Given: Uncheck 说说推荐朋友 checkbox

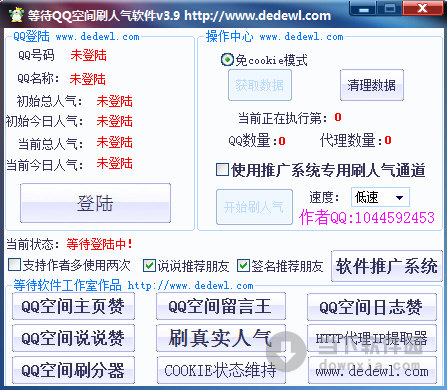Looking at the screenshot, I should [x=149, y=266].
